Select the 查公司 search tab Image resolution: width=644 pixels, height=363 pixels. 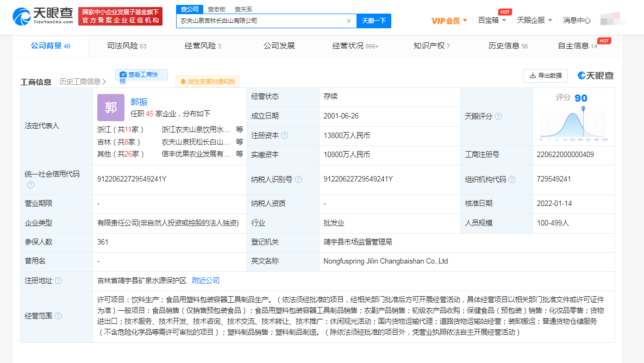pyautogui.click(x=189, y=9)
